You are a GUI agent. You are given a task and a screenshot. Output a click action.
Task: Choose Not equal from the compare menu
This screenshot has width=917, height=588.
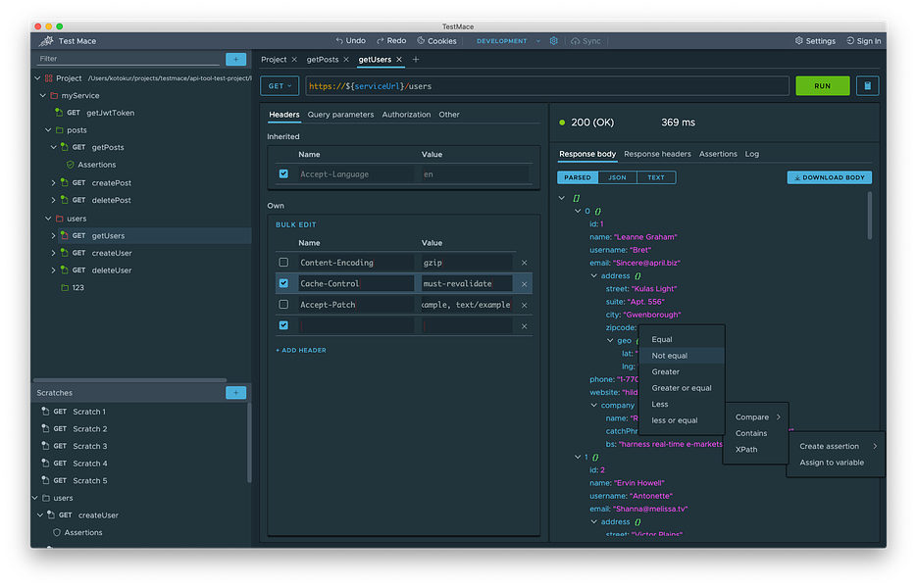(x=682, y=356)
